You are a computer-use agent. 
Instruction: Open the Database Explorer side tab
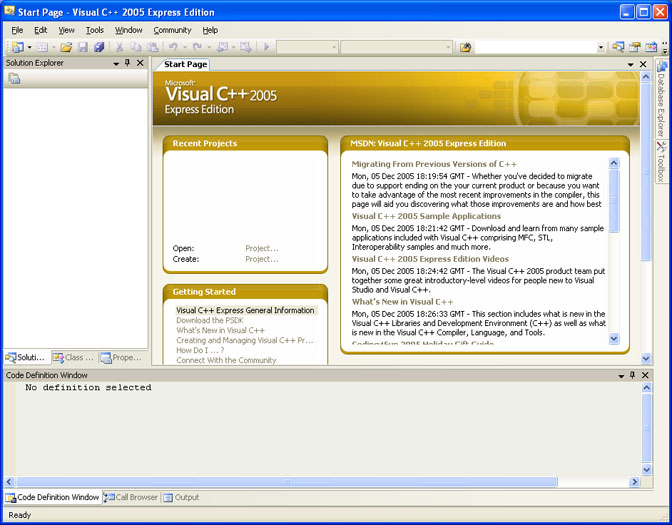click(662, 99)
